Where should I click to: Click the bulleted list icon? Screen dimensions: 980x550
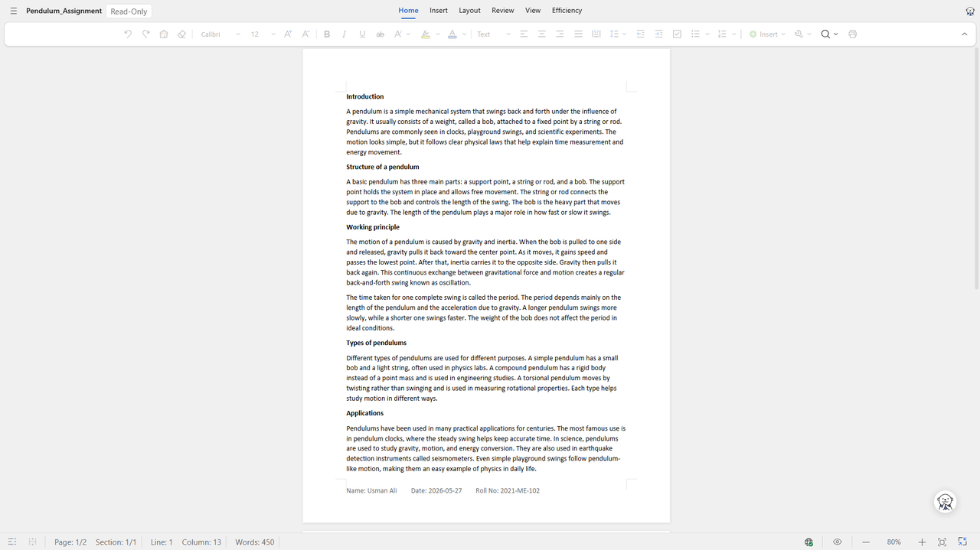click(x=695, y=34)
